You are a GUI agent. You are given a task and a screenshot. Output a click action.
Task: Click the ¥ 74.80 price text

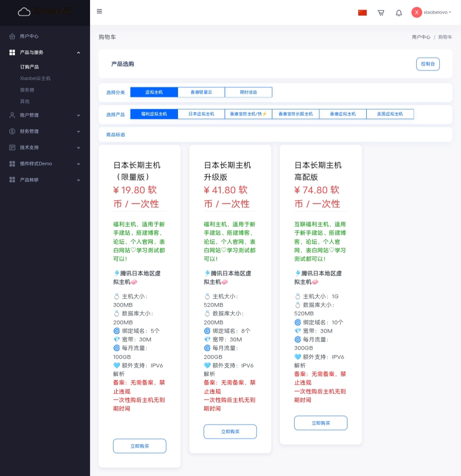(x=317, y=197)
